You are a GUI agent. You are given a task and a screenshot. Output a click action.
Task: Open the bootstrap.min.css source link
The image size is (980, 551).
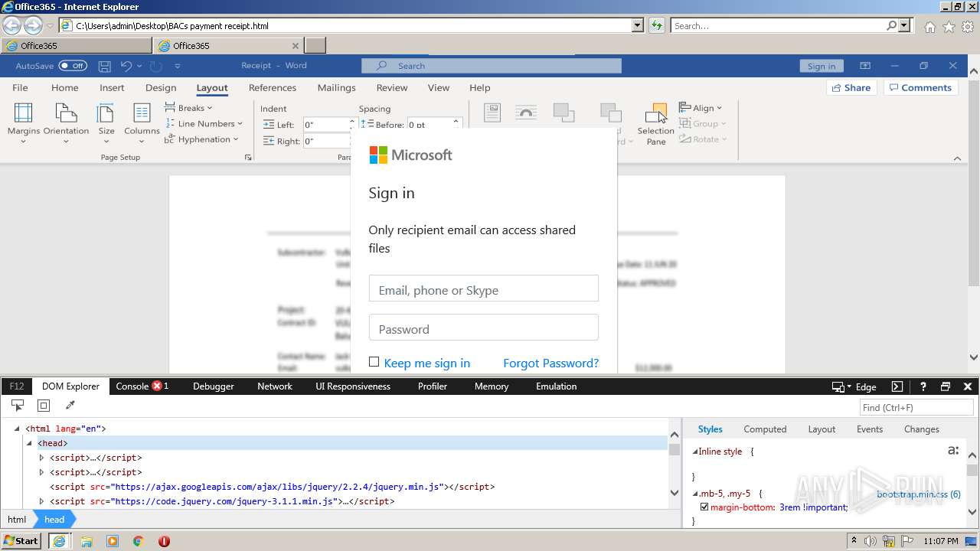[x=919, y=494]
